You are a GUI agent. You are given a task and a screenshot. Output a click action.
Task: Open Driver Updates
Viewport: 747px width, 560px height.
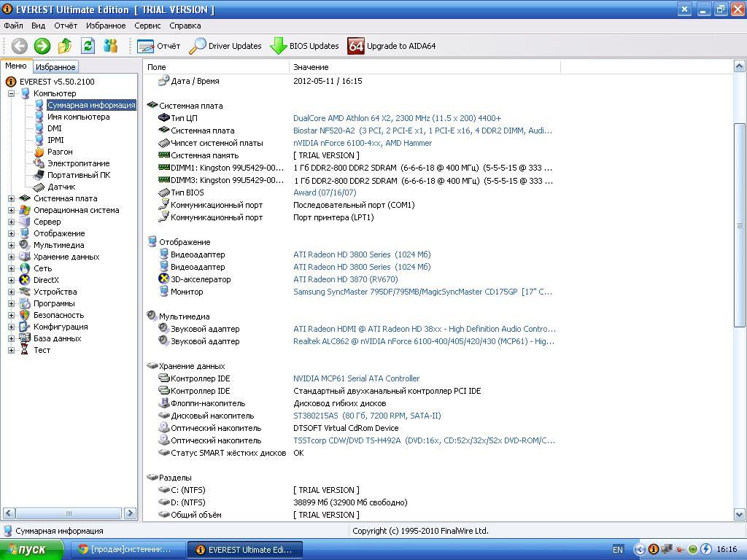click(225, 46)
